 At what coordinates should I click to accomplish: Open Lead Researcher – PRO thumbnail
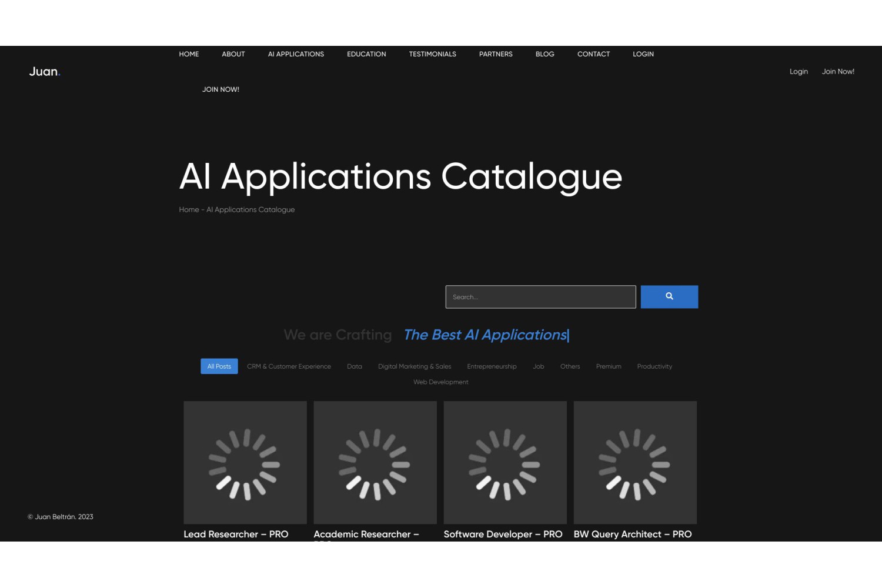pos(245,463)
